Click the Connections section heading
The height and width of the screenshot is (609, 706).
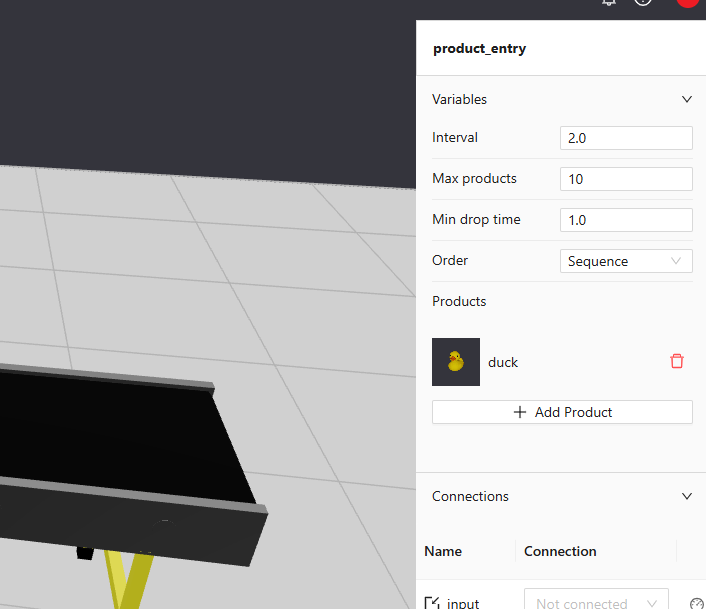tap(470, 496)
